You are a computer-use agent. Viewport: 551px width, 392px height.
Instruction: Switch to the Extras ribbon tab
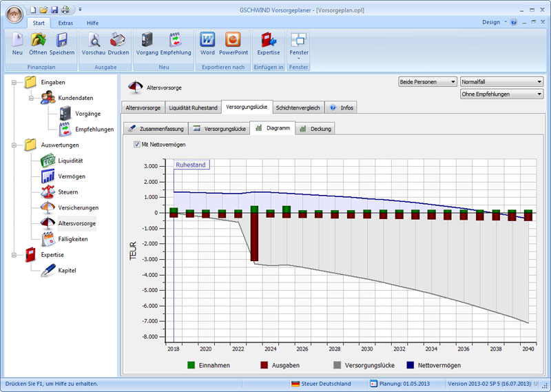point(65,23)
